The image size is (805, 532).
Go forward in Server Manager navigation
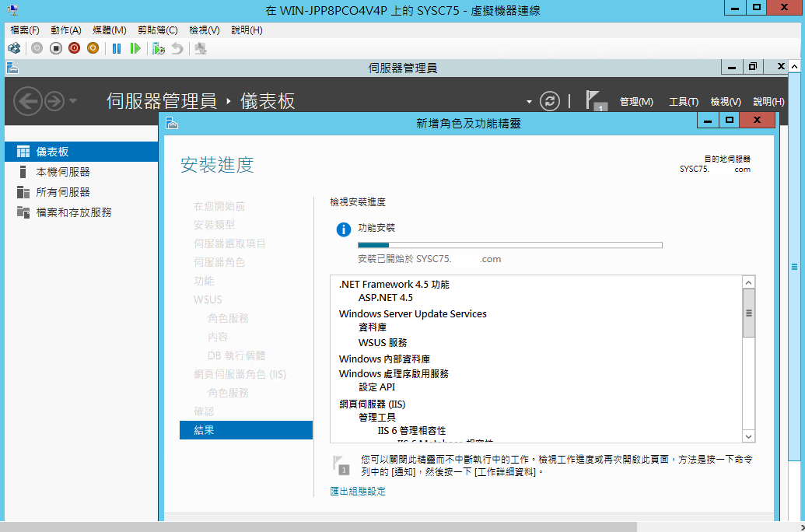54,101
